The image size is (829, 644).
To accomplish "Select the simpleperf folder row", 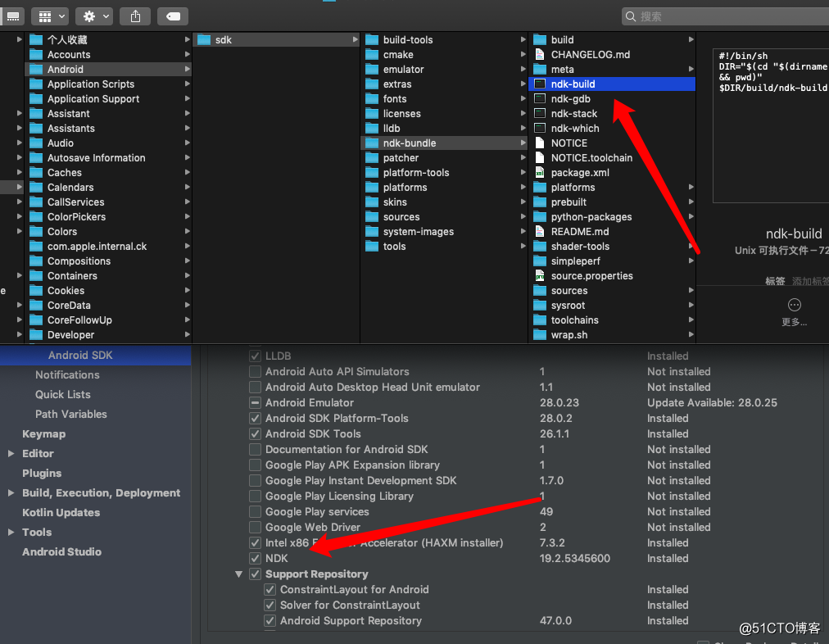I will point(612,261).
